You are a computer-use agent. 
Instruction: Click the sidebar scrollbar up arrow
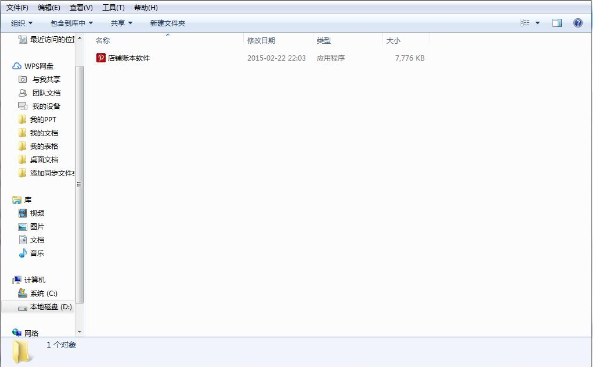tap(79, 38)
